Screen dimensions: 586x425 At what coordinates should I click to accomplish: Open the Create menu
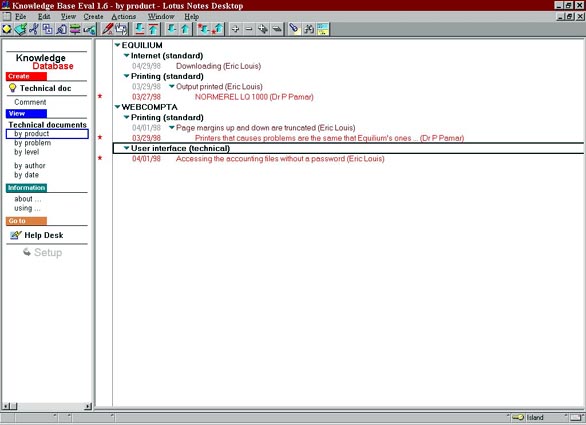coord(93,16)
